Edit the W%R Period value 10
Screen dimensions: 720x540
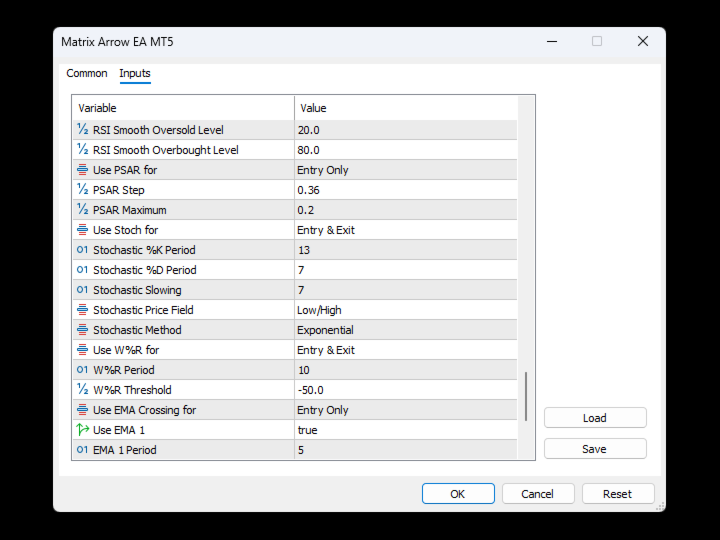click(405, 370)
